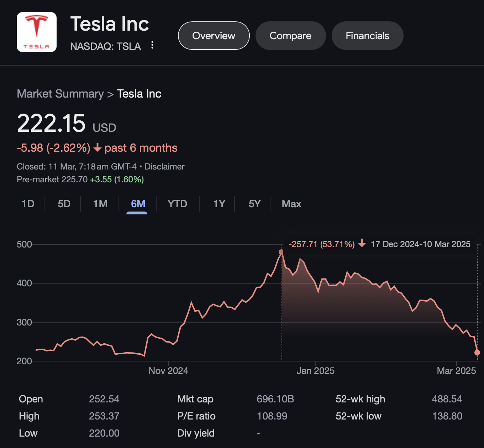Click the Disclaimer link
Viewport: 484px width, 448px height.
tap(164, 166)
